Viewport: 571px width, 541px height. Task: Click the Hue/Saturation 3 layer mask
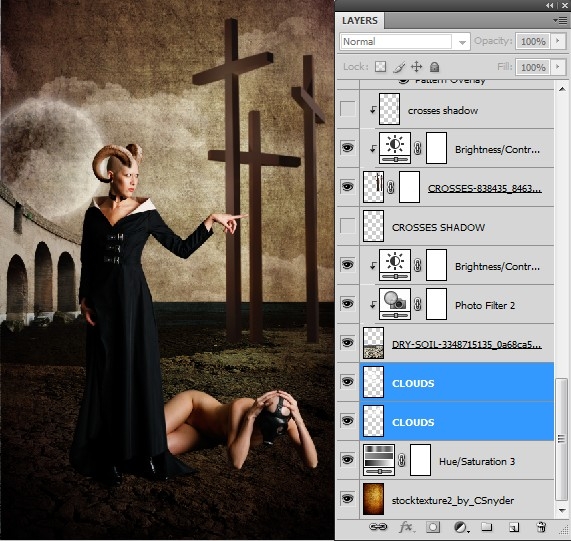pos(420,460)
